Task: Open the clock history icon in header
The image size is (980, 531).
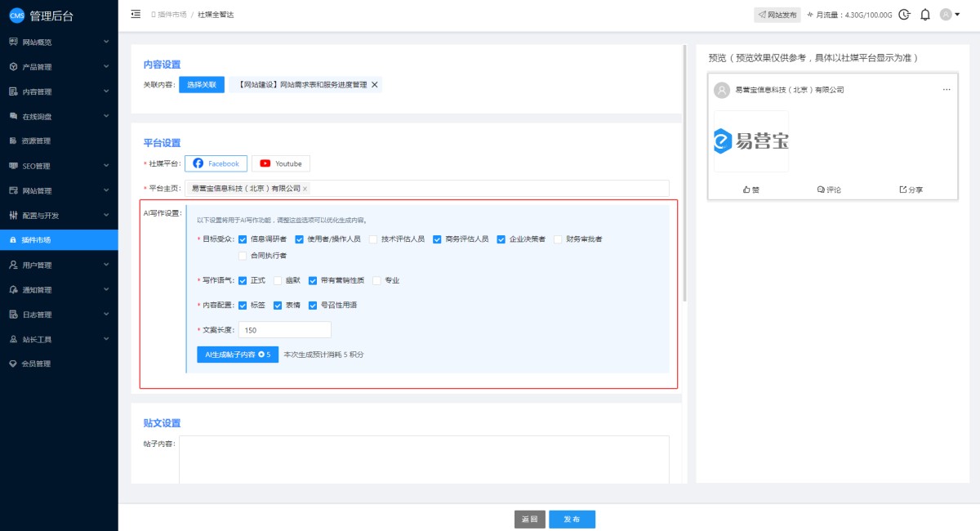Action: pos(904,15)
